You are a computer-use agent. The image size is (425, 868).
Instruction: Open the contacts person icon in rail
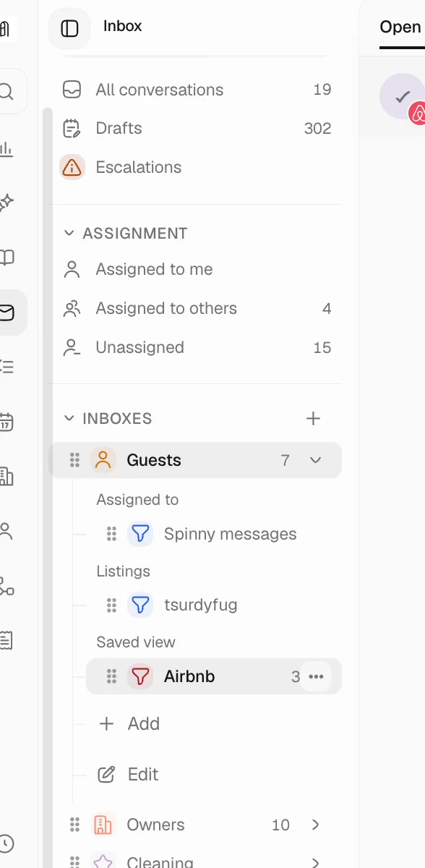pos(7,531)
